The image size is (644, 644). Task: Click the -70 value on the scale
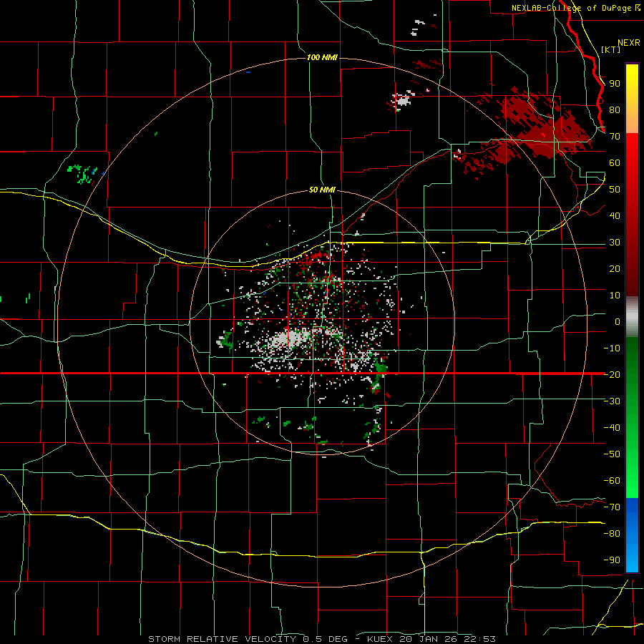tap(612, 507)
